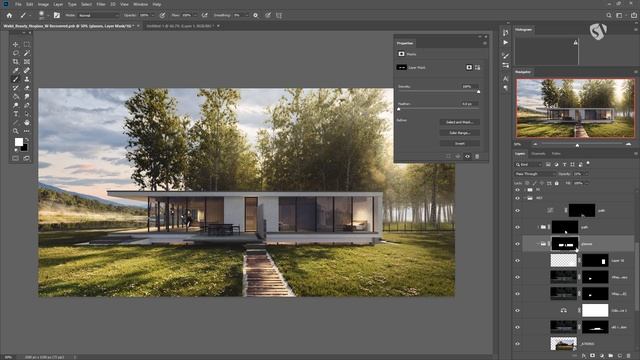Select the Frame tool
The image size is (640, 360).
27,62
